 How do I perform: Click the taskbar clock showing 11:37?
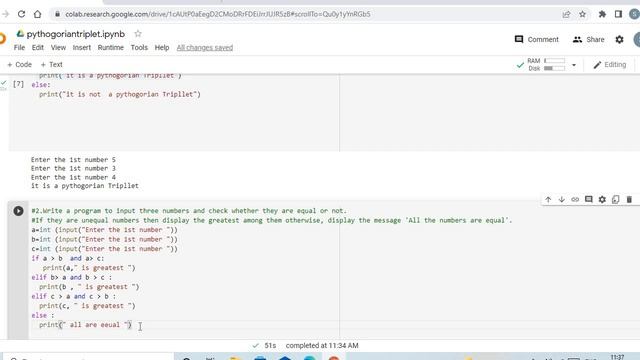617,357
